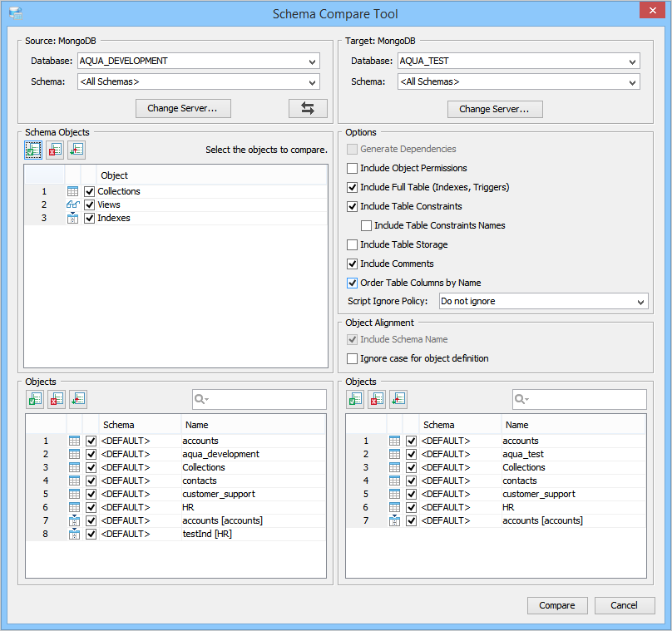Click source Change Server button
The width and height of the screenshot is (672, 631).
coord(183,108)
